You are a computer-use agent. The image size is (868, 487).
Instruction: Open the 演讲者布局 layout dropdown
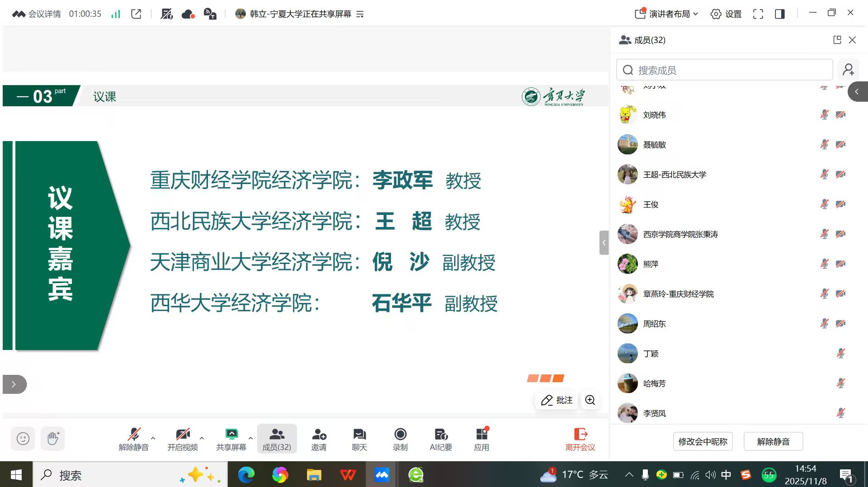pyautogui.click(x=667, y=14)
